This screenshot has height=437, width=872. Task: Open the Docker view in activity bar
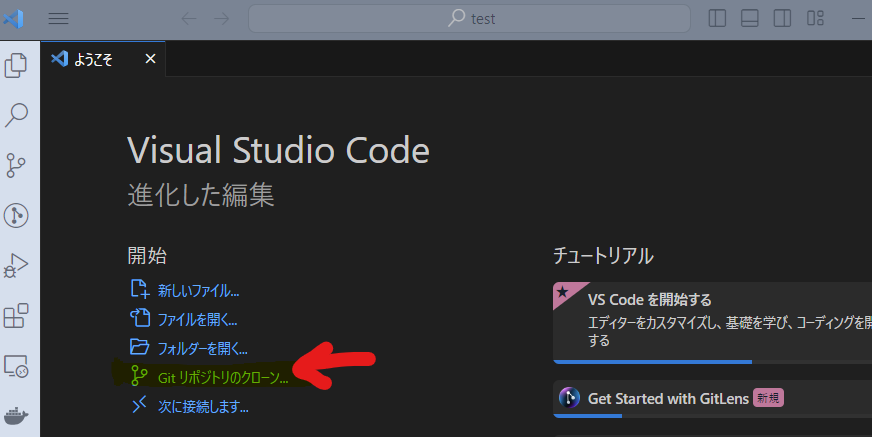click(16, 416)
